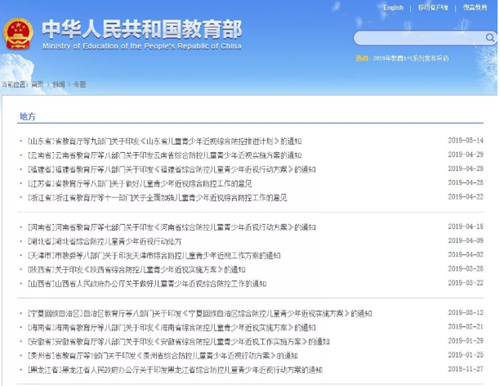Switch to the English version link
Image resolution: width=500 pixels, height=386 pixels.
point(393,7)
